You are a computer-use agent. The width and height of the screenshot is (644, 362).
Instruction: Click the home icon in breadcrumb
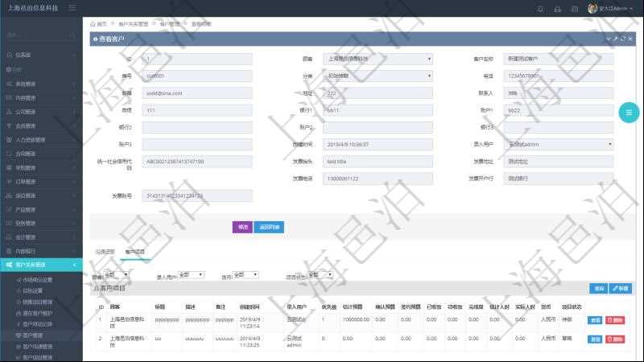tap(93, 24)
